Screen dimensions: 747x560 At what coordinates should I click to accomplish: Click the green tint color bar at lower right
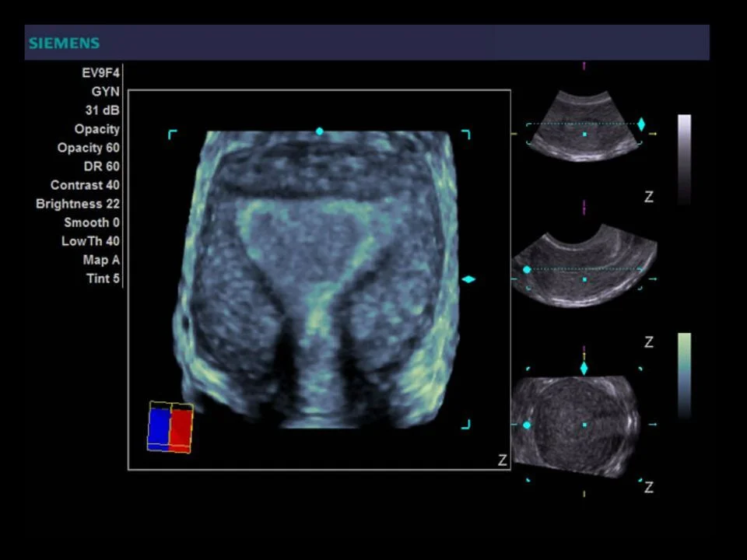(x=684, y=376)
